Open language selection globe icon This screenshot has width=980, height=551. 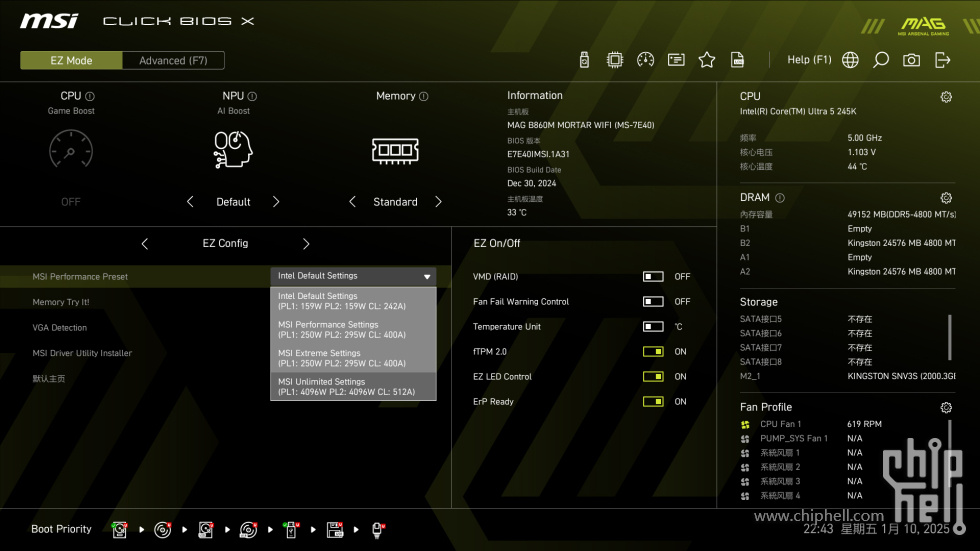point(850,60)
